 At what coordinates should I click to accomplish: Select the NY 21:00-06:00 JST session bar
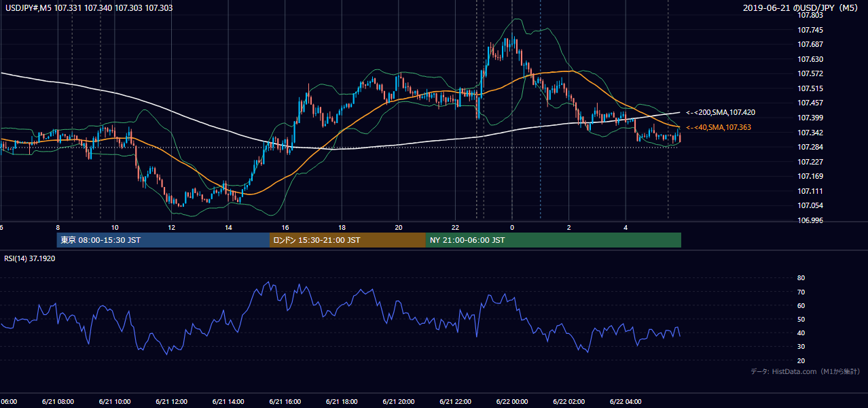pos(554,240)
